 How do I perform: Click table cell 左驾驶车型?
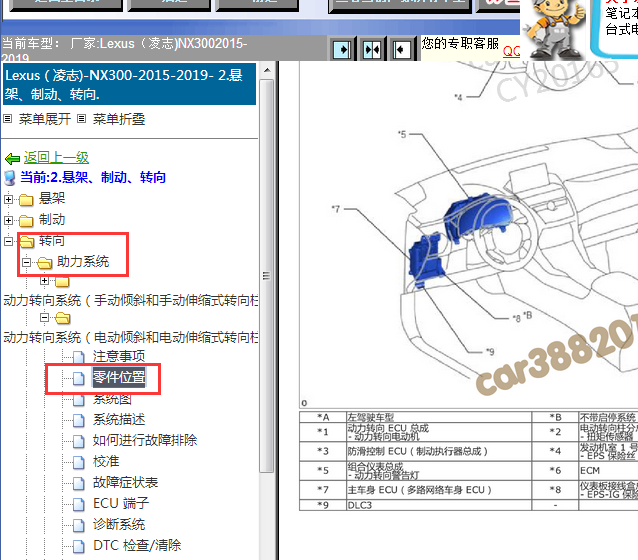pos(439,417)
